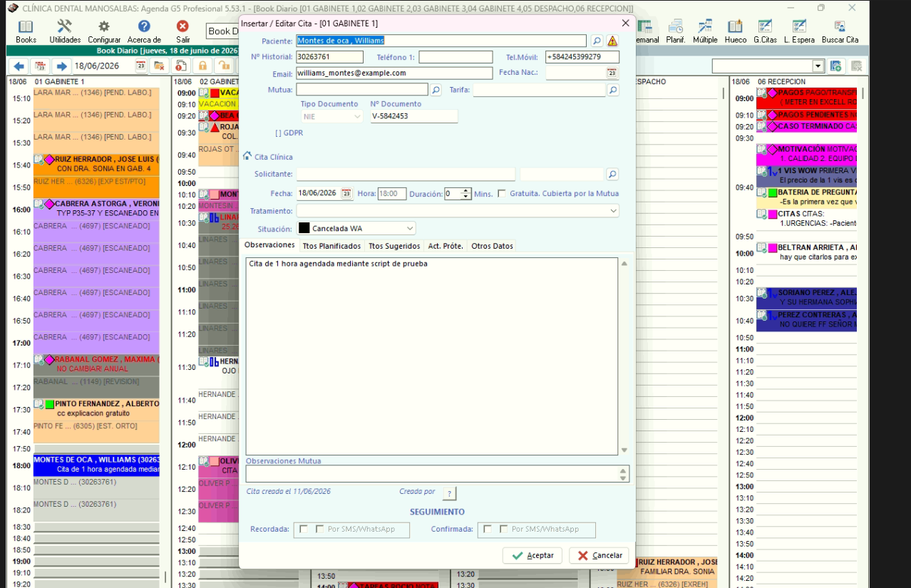The height and width of the screenshot is (588, 911).
Task: Click the Cancelar button
Action: tap(599, 555)
